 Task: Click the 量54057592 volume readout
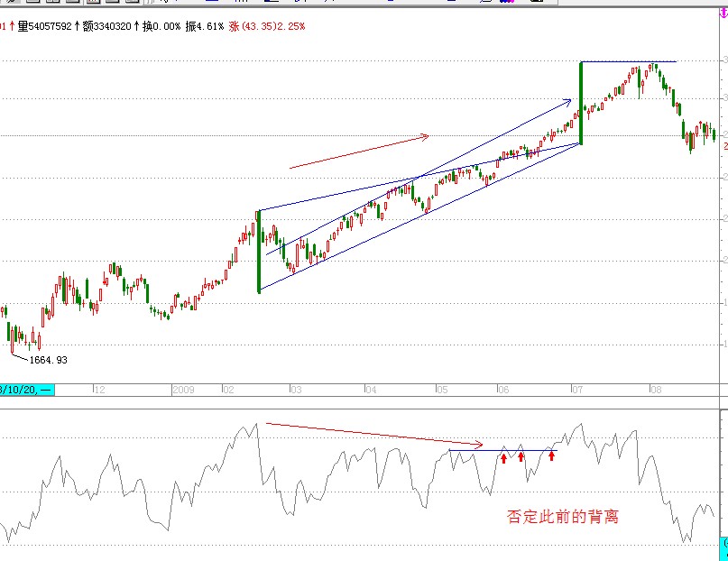pos(42,27)
